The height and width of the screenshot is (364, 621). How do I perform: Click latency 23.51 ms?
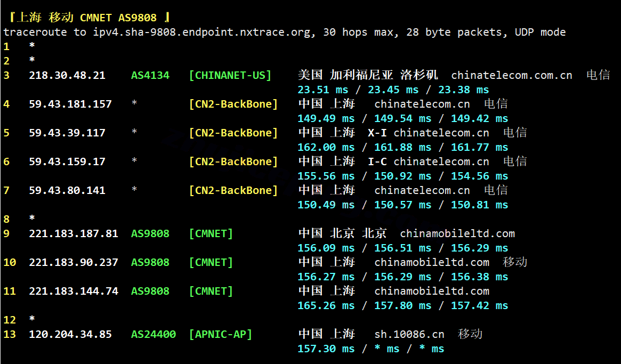pos(323,90)
